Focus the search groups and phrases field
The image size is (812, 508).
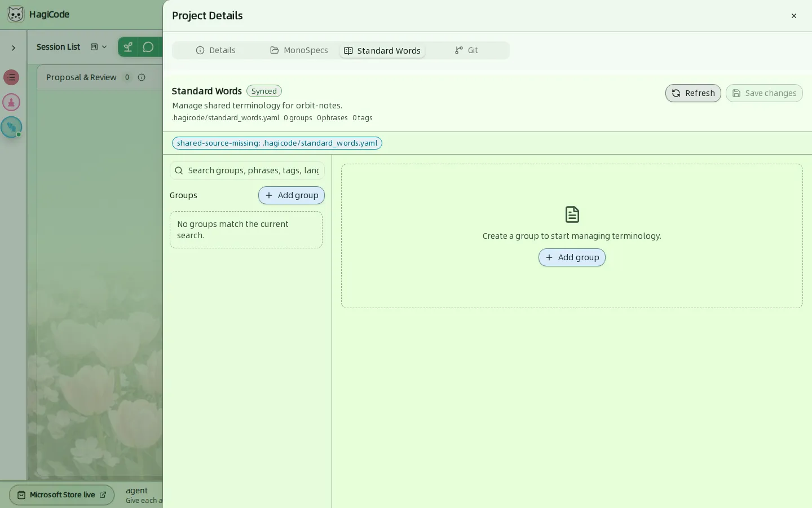click(247, 170)
